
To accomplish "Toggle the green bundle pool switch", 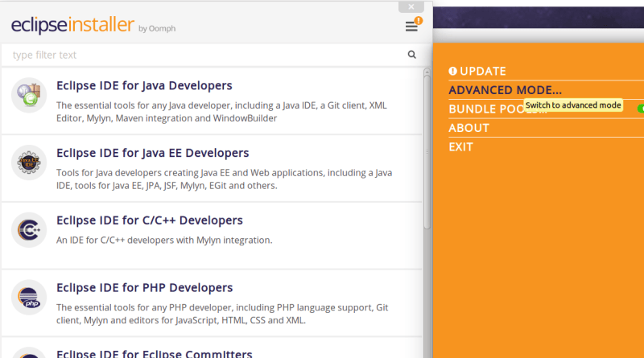I will coord(640,109).
